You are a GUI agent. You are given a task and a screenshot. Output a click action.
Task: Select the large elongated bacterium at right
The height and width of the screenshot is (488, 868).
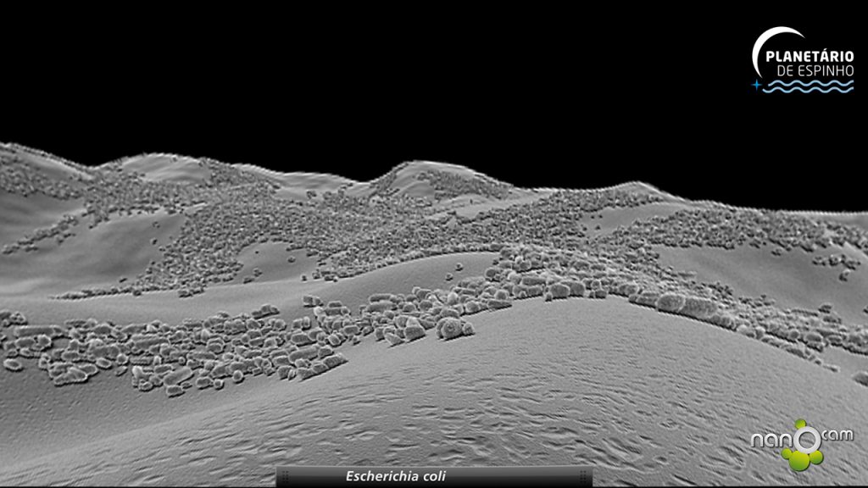click(671, 302)
